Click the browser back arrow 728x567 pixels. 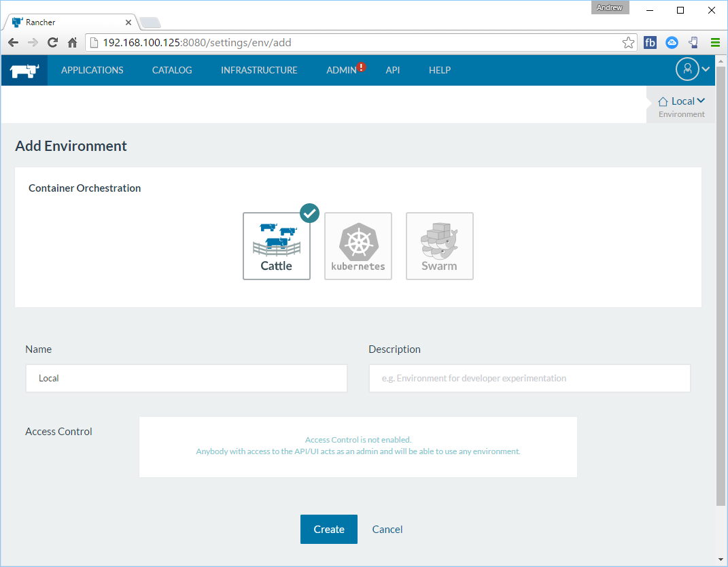tap(13, 43)
